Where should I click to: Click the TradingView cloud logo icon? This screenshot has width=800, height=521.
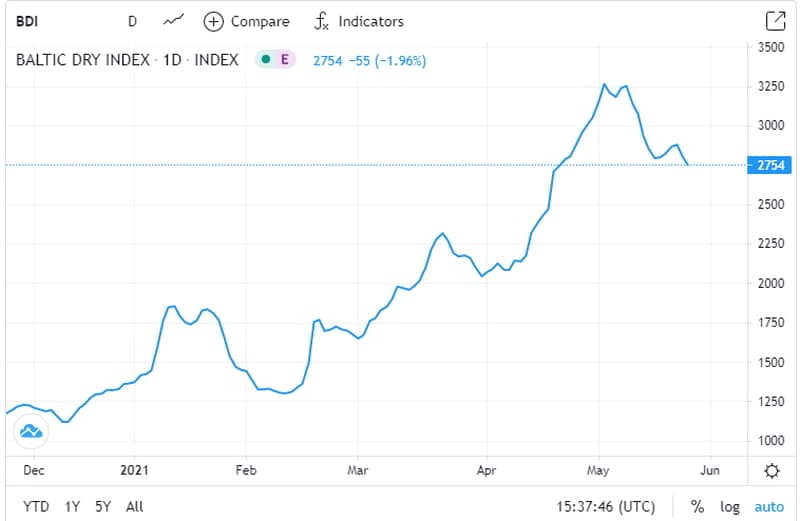click(31, 432)
